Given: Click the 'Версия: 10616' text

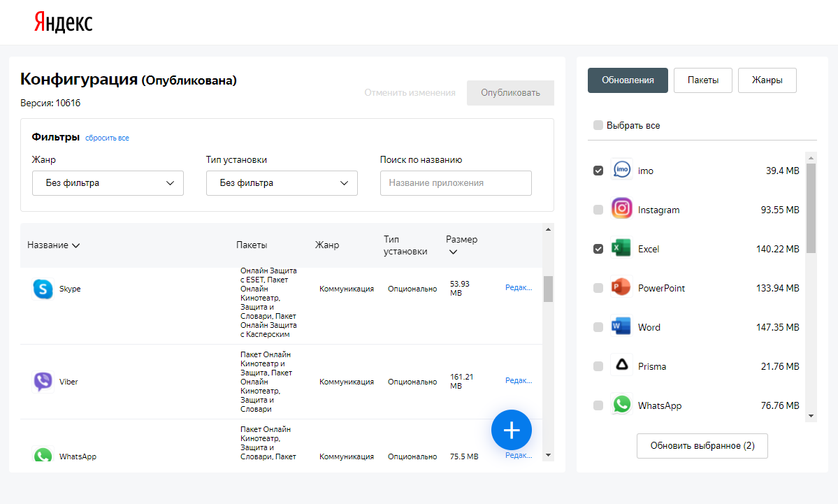Looking at the screenshot, I should [x=50, y=103].
